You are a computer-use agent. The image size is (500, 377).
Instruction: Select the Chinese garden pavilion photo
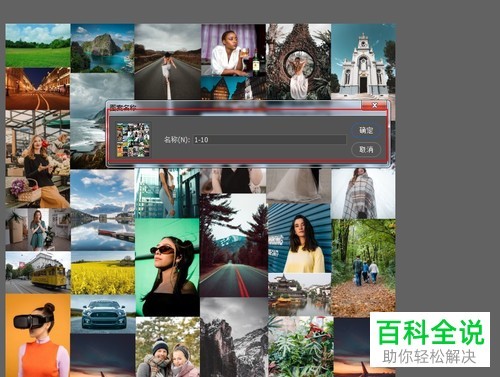[300, 294]
